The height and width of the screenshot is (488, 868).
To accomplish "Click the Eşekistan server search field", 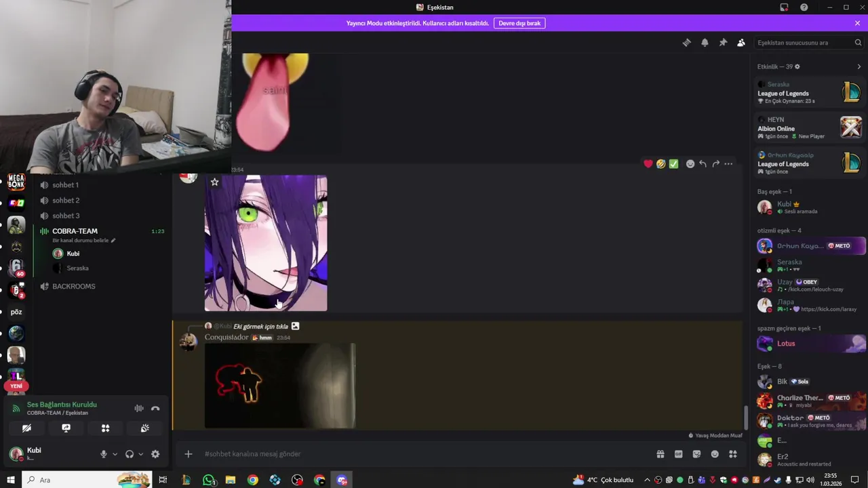I will point(808,43).
